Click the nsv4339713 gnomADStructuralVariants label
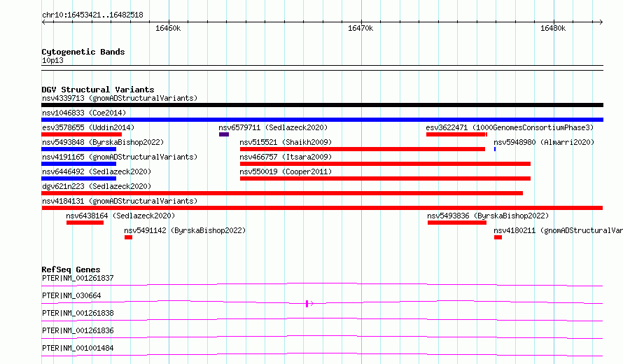Viewport: 623px width, 364px height. point(120,98)
